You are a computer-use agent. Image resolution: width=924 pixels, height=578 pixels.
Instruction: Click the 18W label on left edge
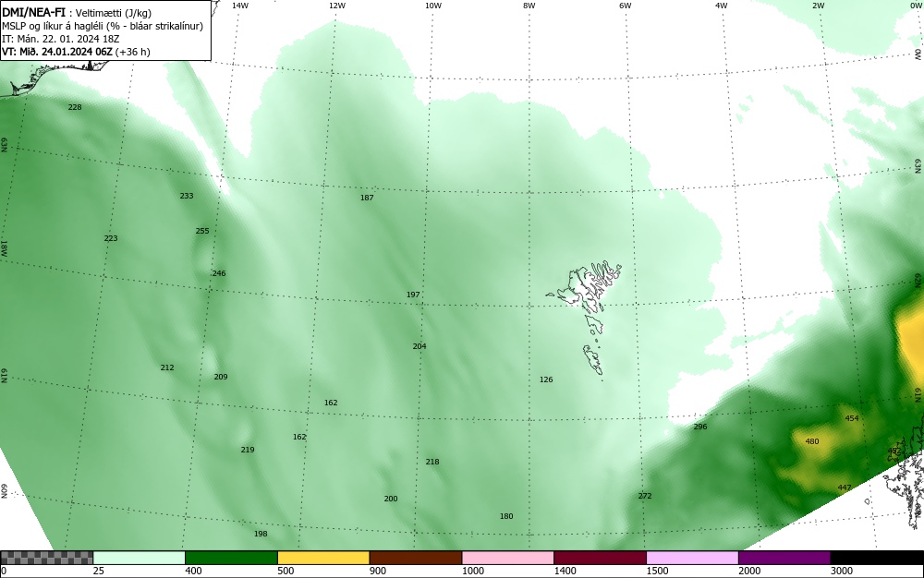click(x=4, y=247)
